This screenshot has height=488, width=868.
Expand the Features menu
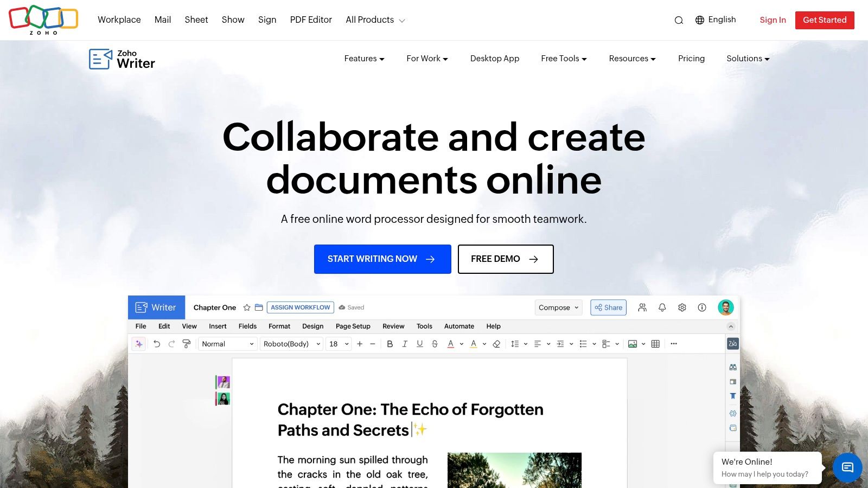click(365, 59)
